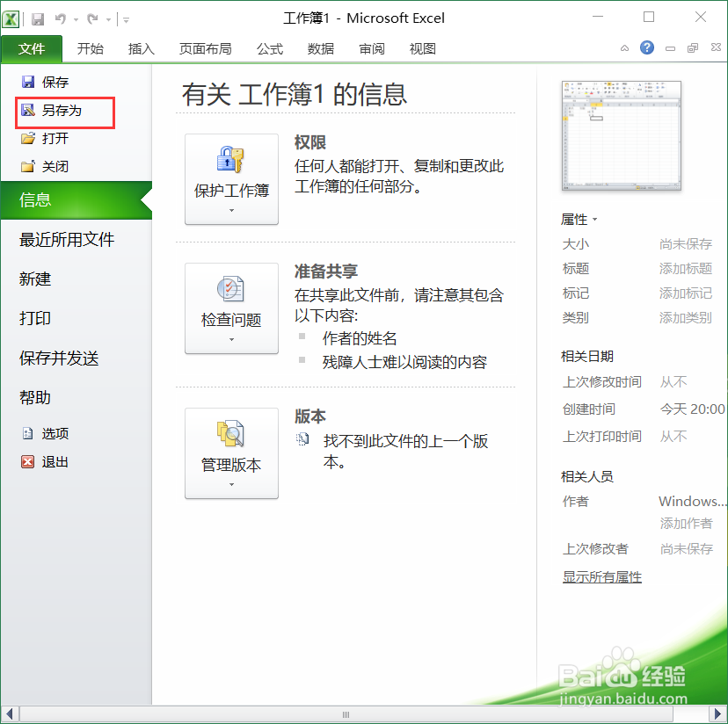Screen dimensions: 728x724
Task: Open the 打印 section
Action: 35,318
